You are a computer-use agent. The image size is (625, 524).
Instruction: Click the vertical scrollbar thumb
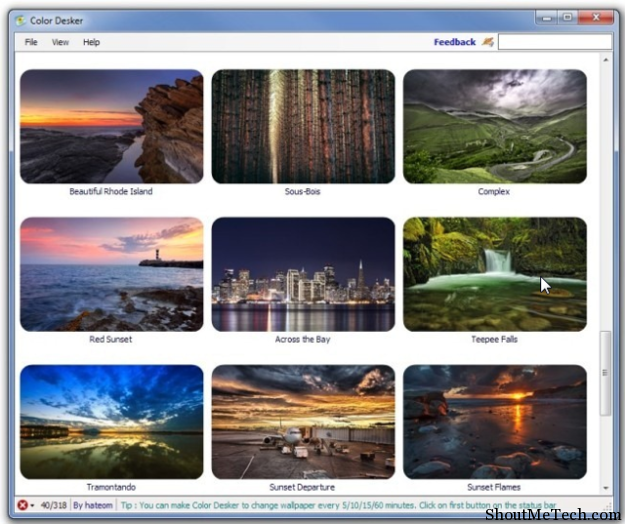(x=603, y=370)
